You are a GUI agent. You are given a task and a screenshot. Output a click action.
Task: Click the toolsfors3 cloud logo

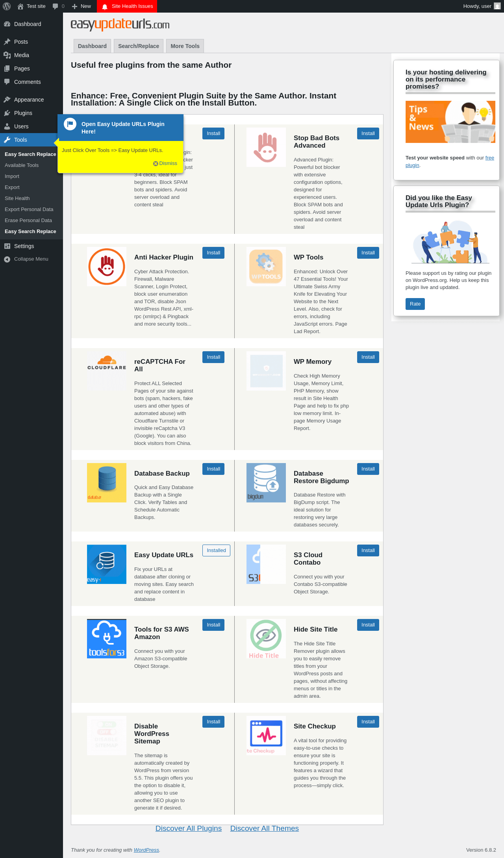coord(107,639)
